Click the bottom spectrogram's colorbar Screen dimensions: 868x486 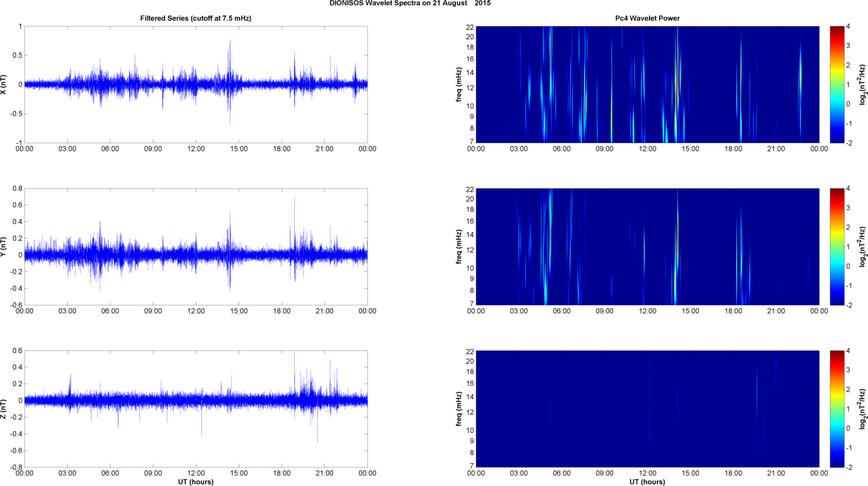pyautogui.click(x=837, y=409)
